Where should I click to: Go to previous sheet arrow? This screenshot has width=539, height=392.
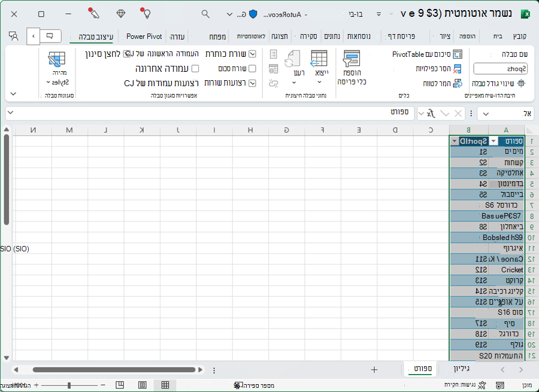[521, 370]
